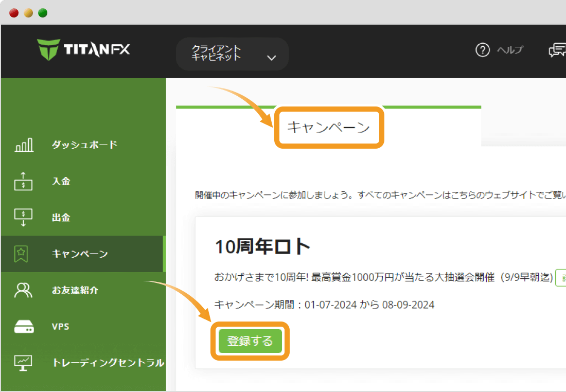Maximize the window with the green button
Viewport: 566px width, 392px height.
tap(43, 13)
